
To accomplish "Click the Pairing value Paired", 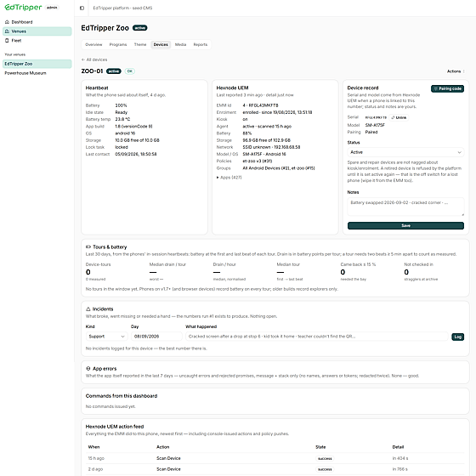I will pos(371,132).
